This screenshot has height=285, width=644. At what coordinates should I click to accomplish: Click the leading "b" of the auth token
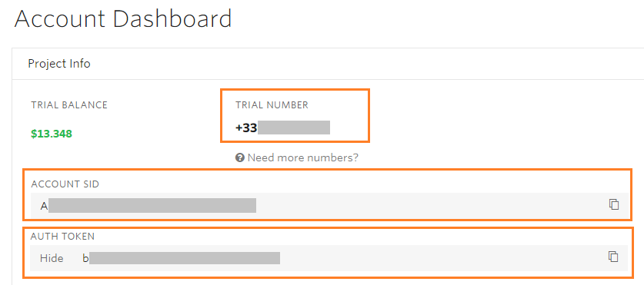[x=85, y=258]
